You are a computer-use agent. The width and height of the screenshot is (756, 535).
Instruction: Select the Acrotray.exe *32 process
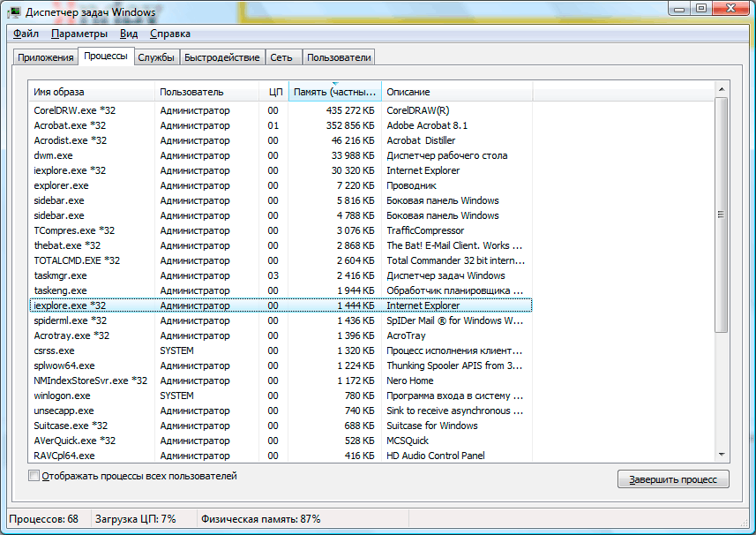pyautogui.click(x=281, y=335)
